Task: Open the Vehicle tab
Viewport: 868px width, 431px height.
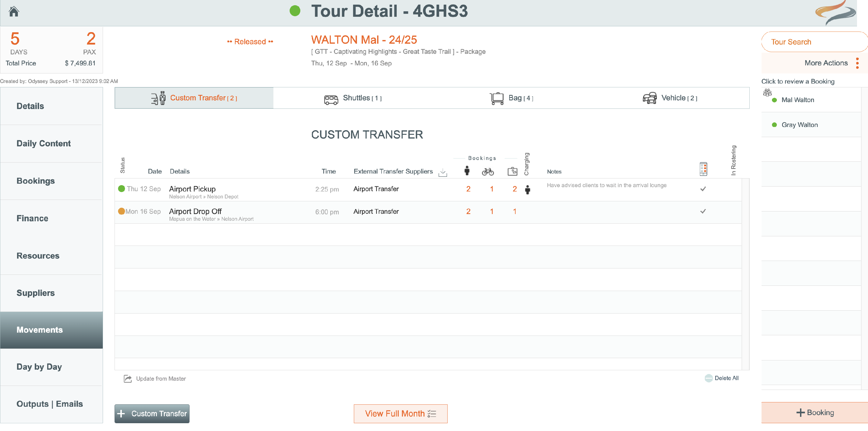Action: 670,98
